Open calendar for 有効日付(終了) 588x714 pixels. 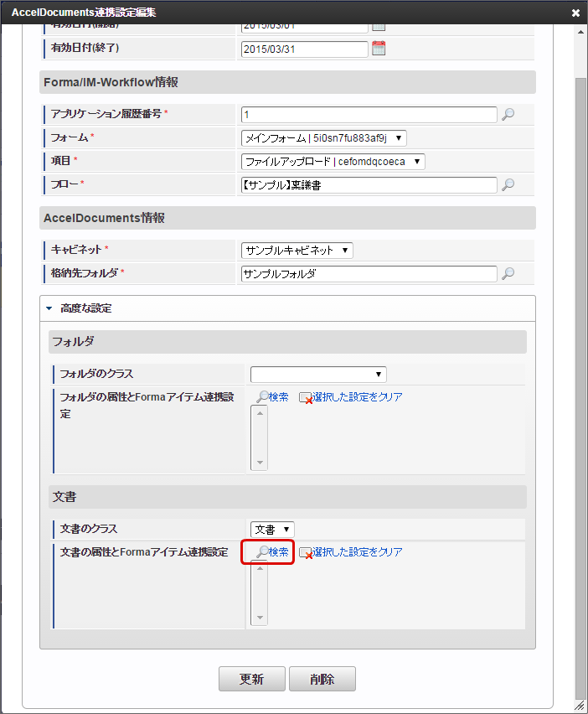(379, 49)
